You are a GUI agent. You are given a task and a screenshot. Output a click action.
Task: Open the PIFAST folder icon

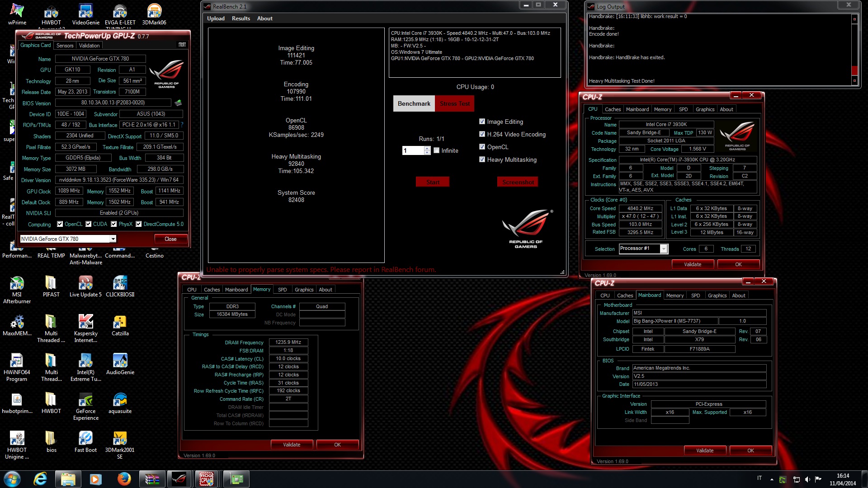tap(51, 286)
